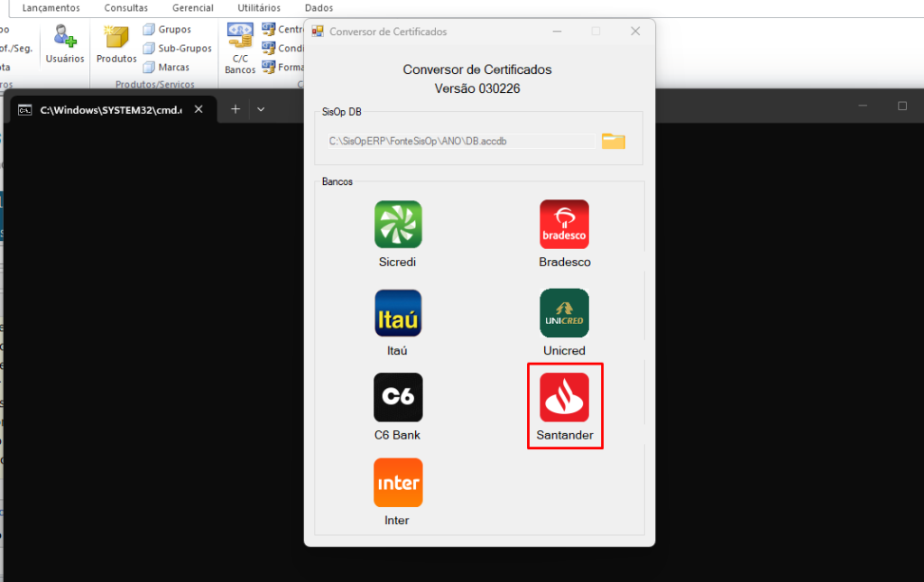Open the Grupos item

point(167,30)
